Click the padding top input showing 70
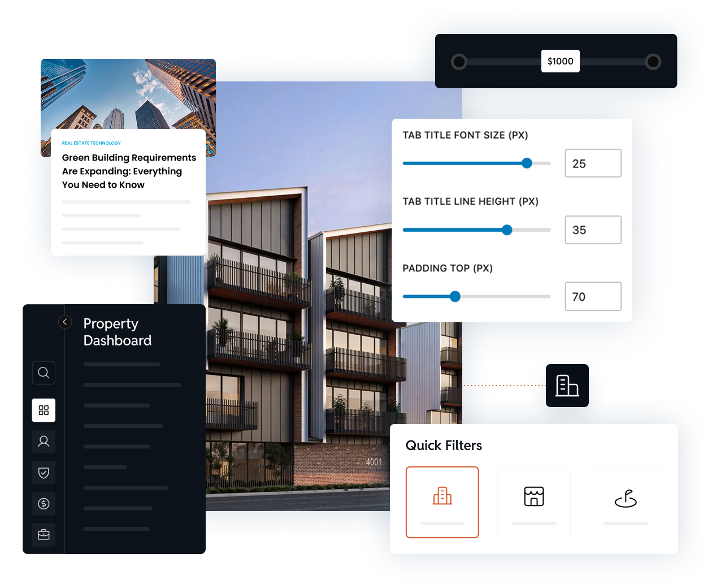 593,296
